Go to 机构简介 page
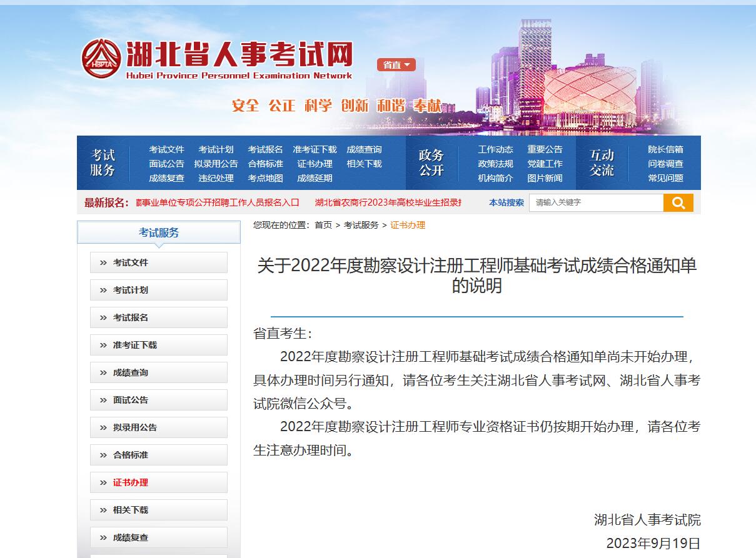This screenshot has width=756, height=558. 495,178
